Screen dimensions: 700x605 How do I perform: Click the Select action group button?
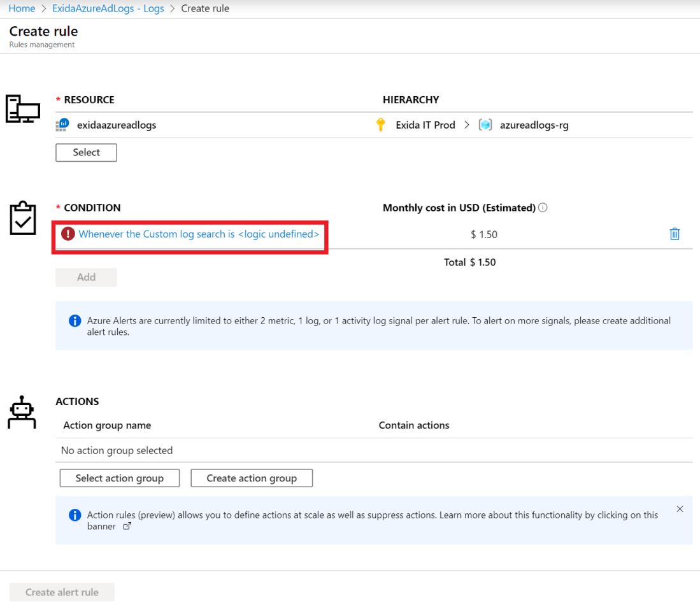[120, 478]
